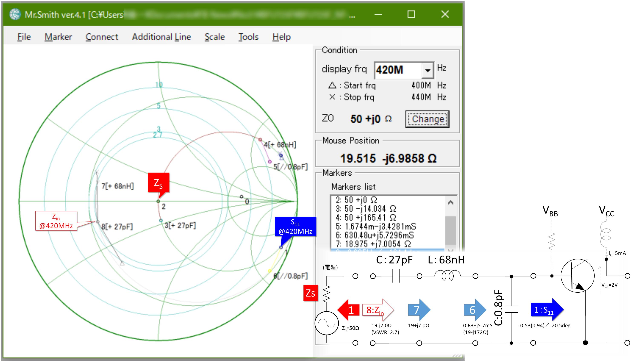Select marker row '6: 630.48u+j5.7296mS'
644x362 pixels.
[x=388, y=235]
